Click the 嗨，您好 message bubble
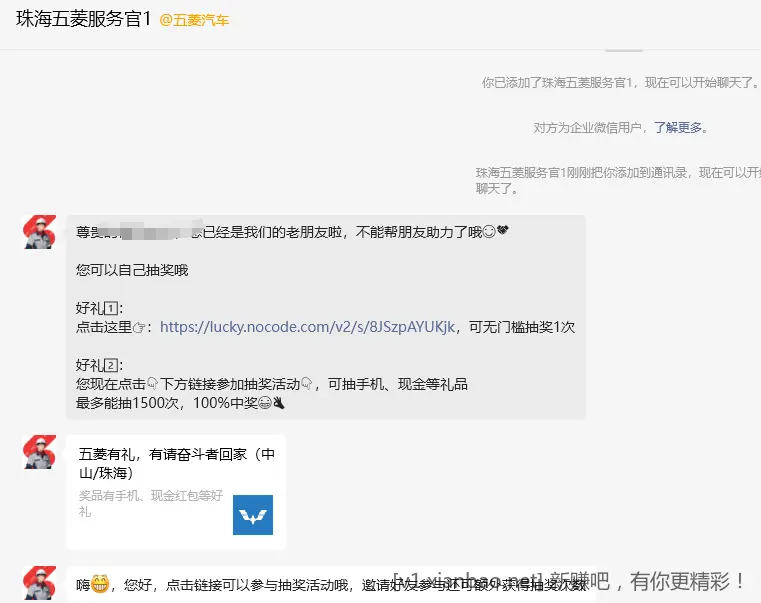The height and width of the screenshot is (603, 761). click(x=331, y=585)
